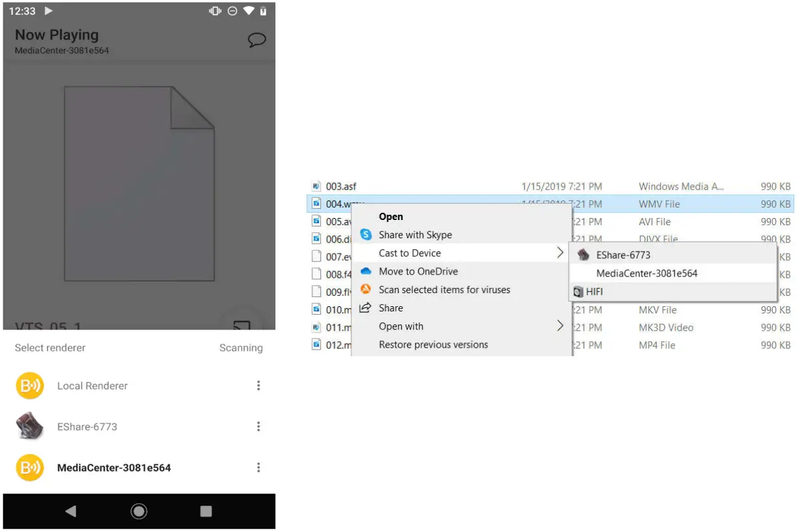Open the chat bubble icon in Now Playing
Image resolution: width=798 pixels, height=532 pixels.
pos(257,40)
